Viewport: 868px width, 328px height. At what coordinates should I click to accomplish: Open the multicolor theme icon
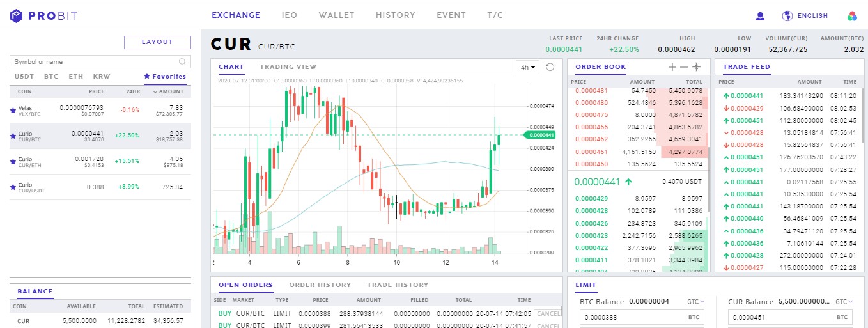point(852,16)
